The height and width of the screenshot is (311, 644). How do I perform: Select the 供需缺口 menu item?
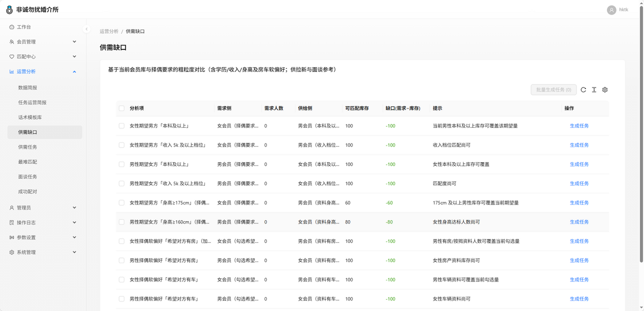point(45,132)
